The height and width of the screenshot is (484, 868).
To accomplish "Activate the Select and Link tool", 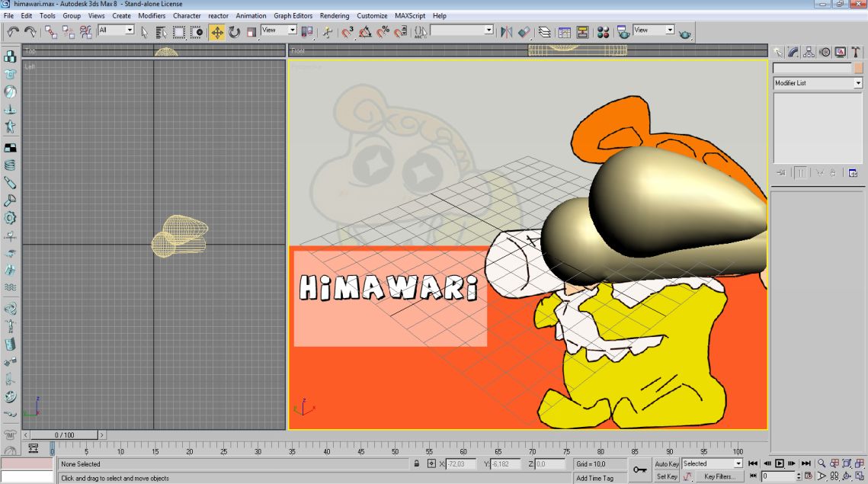I will (51, 32).
